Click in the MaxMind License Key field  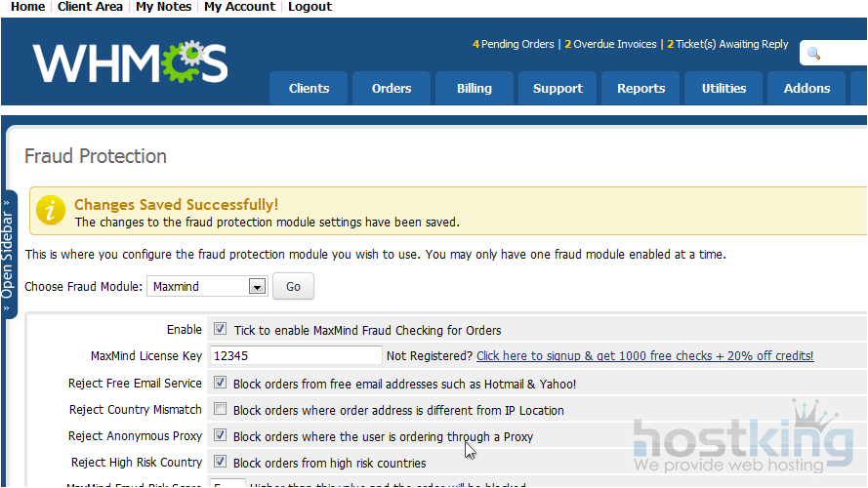295,356
